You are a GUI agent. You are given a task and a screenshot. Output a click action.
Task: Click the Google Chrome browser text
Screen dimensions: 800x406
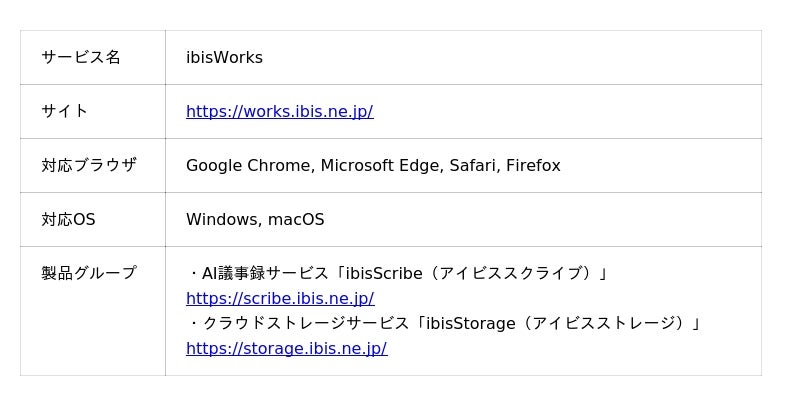tap(248, 165)
